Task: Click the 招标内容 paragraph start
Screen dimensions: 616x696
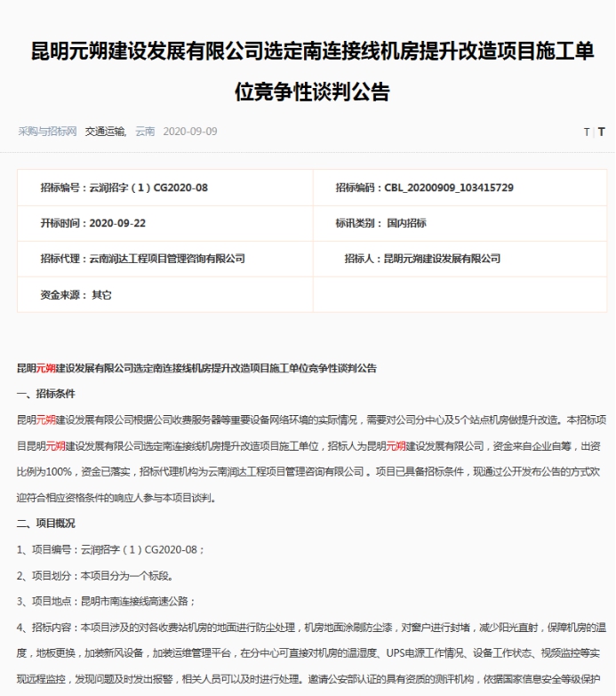Action: point(53,628)
